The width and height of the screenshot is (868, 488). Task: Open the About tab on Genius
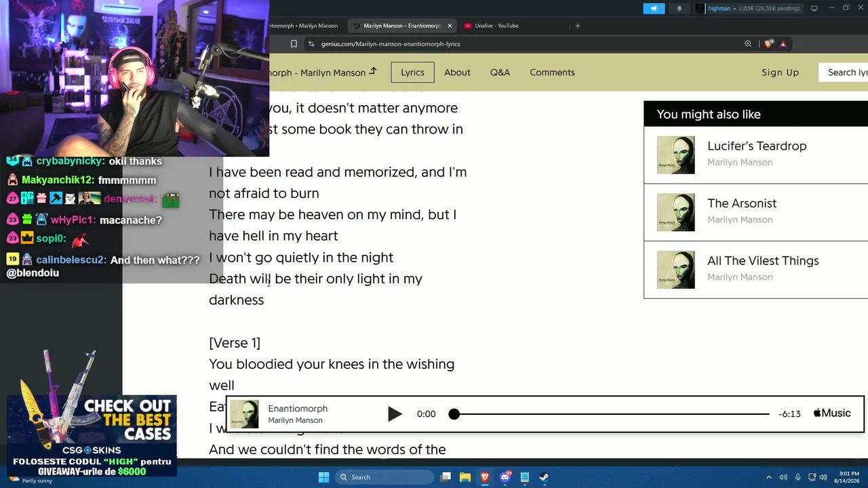pyautogui.click(x=457, y=73)
